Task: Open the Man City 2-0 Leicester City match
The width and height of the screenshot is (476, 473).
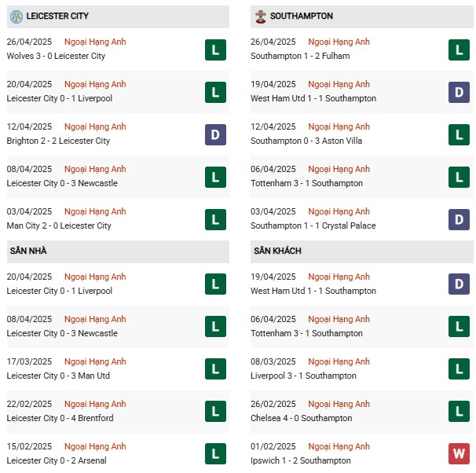Action: 59,225
